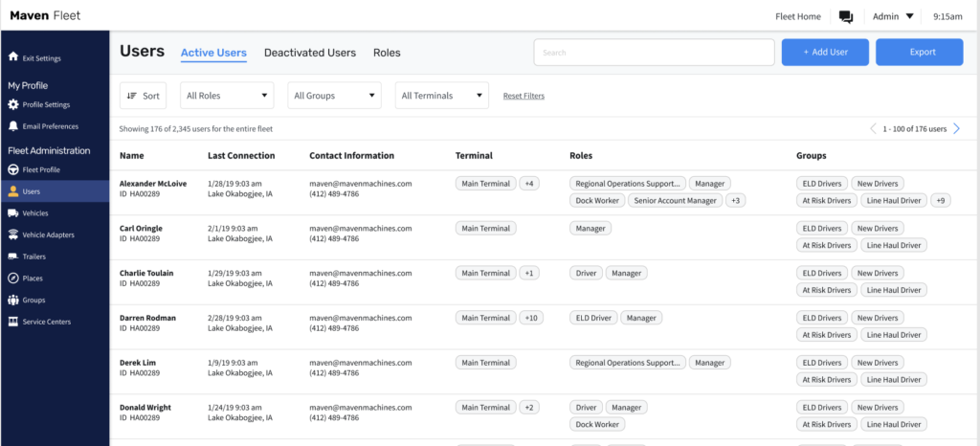
Task: Click the Exit Settings home icon
Action: pyautogui.click(x=12, y=57)
